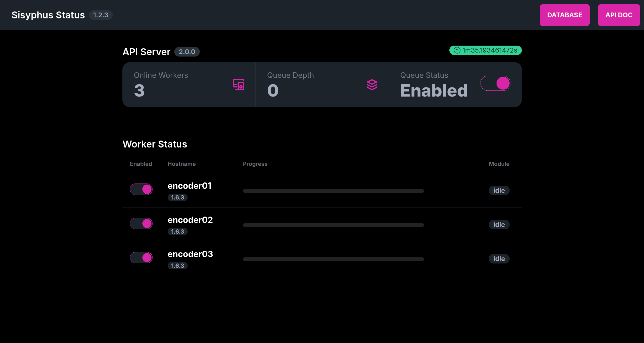Click the encoder02 progress bar
The height and width of the screenshot is (343, 644).
[333, 225]
